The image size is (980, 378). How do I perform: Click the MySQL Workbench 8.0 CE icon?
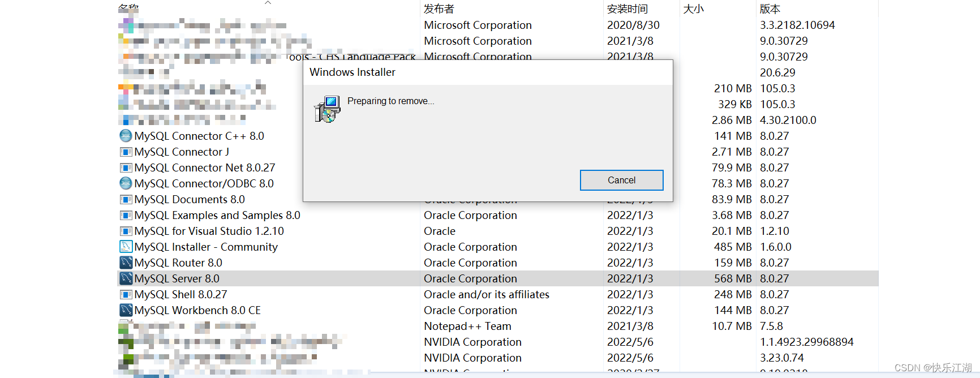click(x=126, y=310)
